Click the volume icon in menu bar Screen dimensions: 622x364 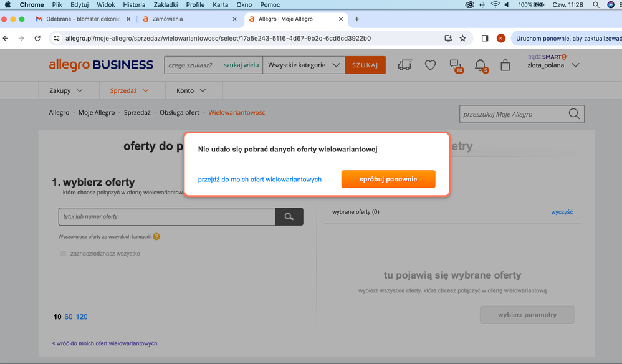pyautogui.click(x=507, y=5)
